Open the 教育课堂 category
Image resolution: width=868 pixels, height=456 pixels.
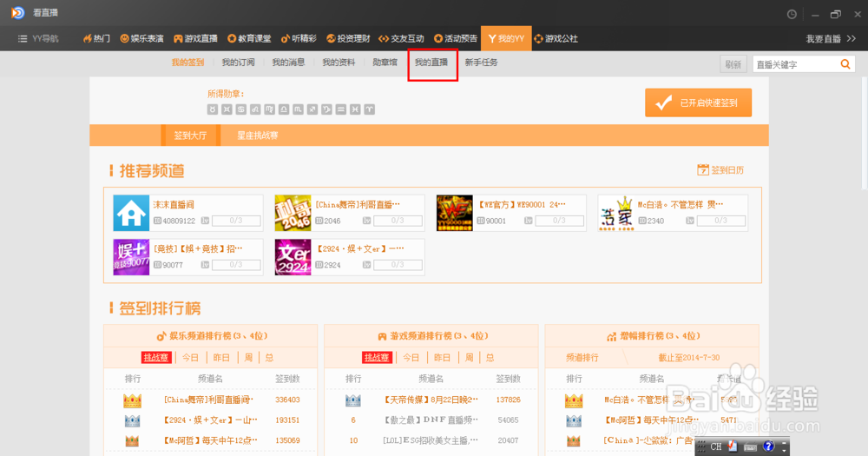coord(249,39)
